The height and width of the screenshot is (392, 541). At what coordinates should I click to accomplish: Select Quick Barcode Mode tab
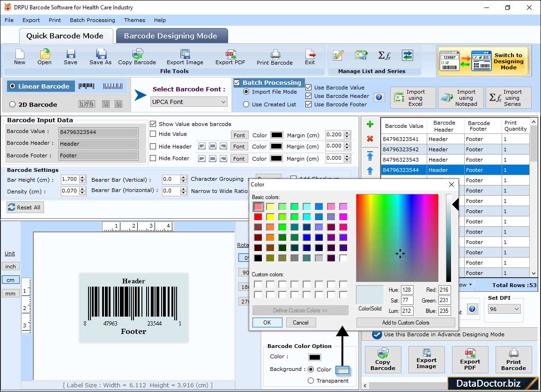pos(65,36)
